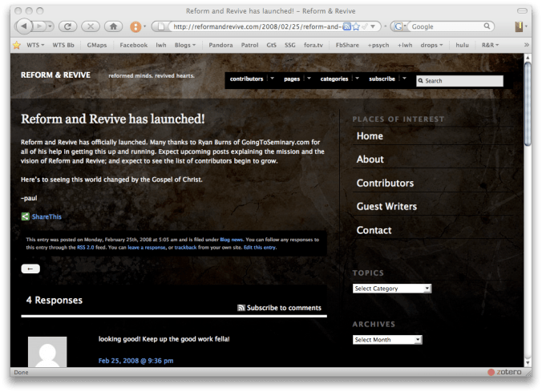Click the scrollbar down arrow

coord(528,363)
